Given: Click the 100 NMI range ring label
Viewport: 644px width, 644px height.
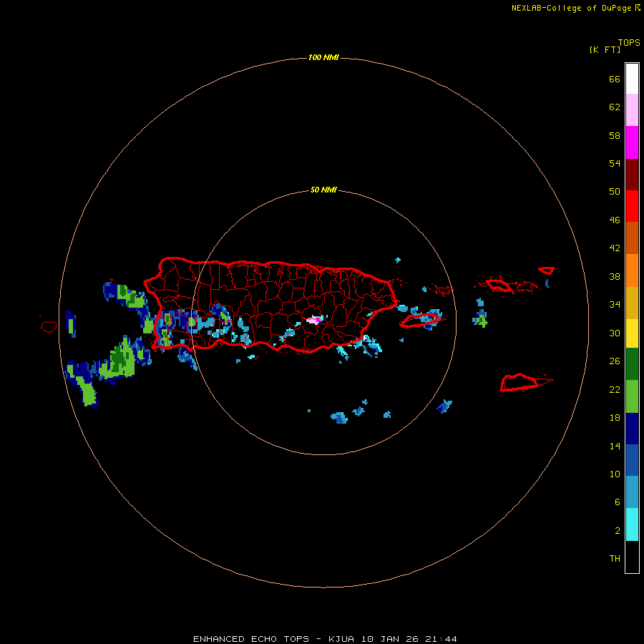Looking at the screenshot, I should coord(323,57).
